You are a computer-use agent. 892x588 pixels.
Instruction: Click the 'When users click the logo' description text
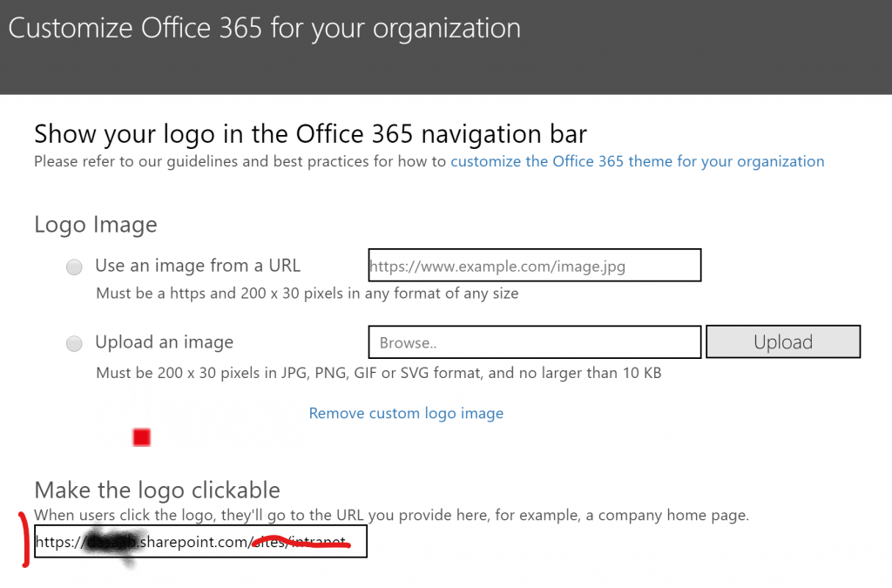[391, 515]
